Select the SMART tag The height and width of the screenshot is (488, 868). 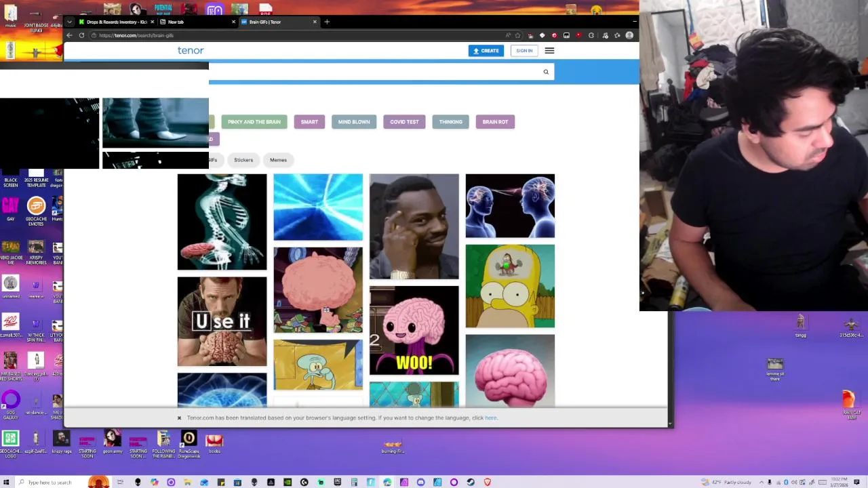(309, 122)
